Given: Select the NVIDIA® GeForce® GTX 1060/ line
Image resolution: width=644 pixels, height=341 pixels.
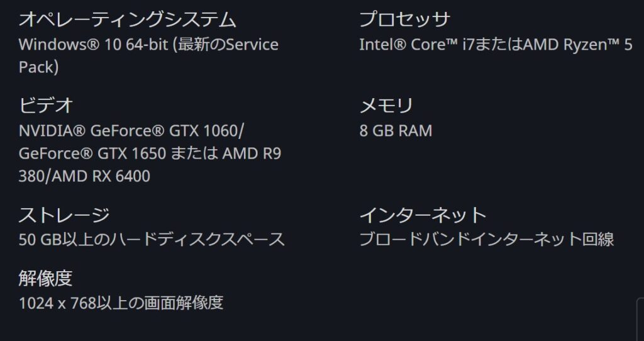Looking at the screenshot, I should pos(131,131).
